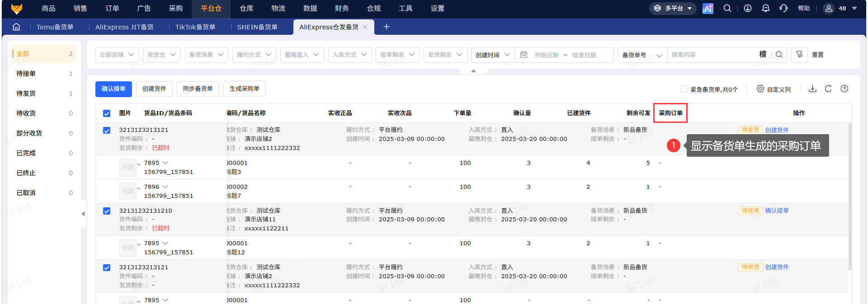Add a new tab with plus icon
This screenshot has width=868, height=304.
tap(387, 27)
